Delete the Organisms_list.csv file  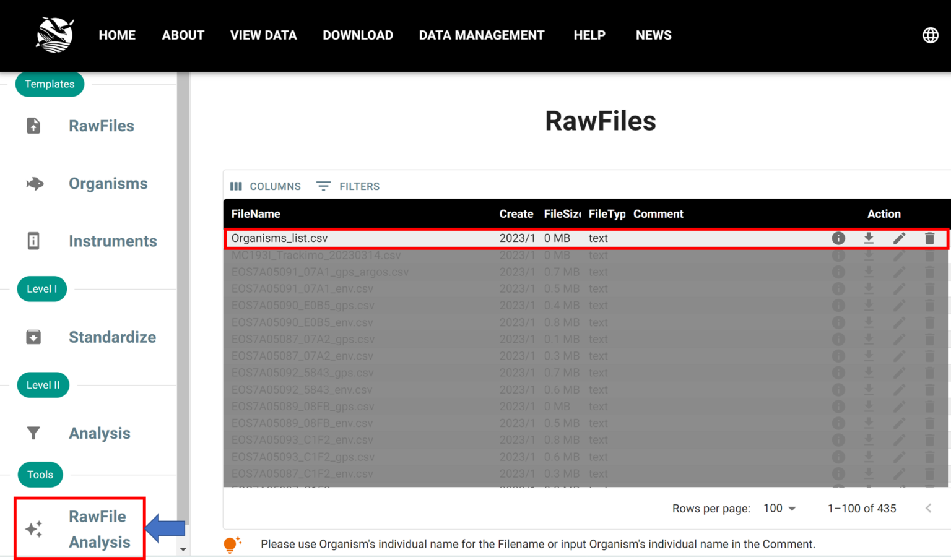[x=929, y=238]
